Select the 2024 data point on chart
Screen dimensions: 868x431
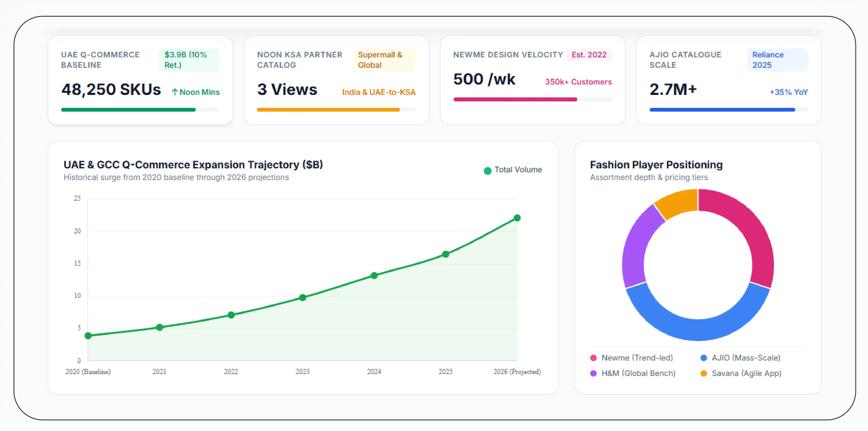point(374,276)
